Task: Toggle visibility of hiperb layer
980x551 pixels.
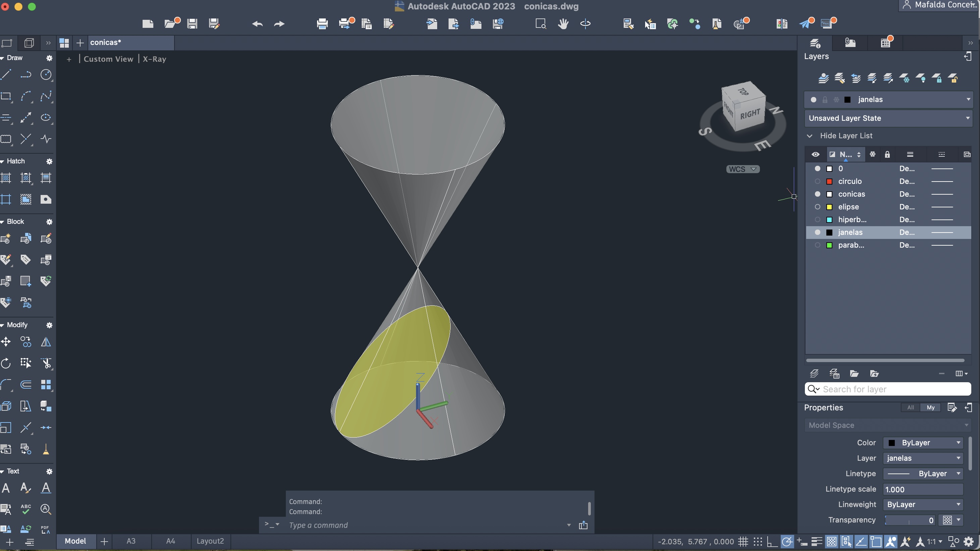Action: click(817, 219)
